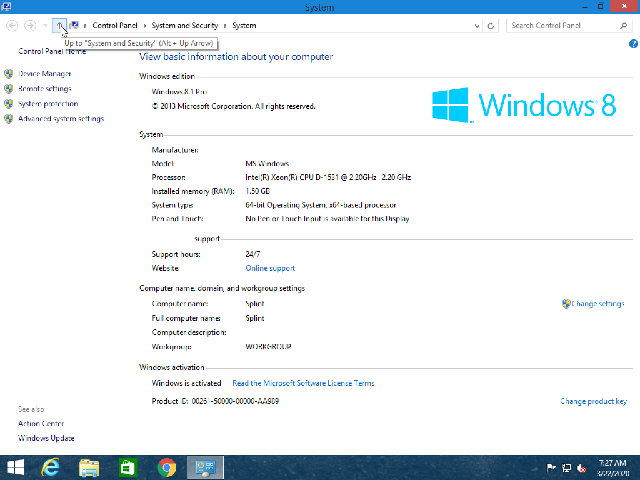Go up to System and Security
640x480 pixels.
(x=59, y=26)
